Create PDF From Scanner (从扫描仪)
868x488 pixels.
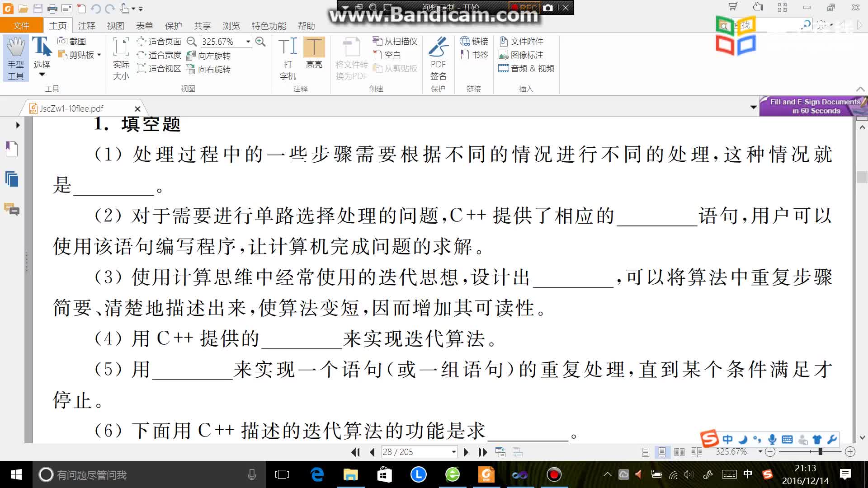click(395, 42)
